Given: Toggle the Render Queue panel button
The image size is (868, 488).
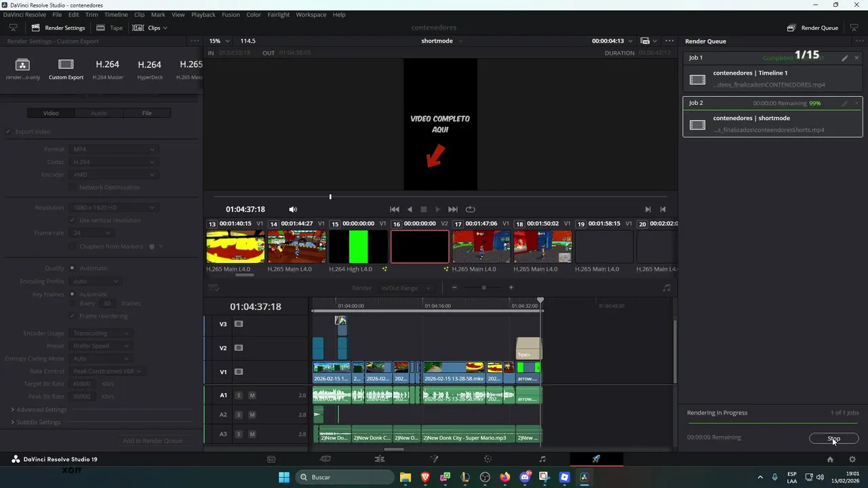Looking at the screenshot, I should [x=813, y=28].
